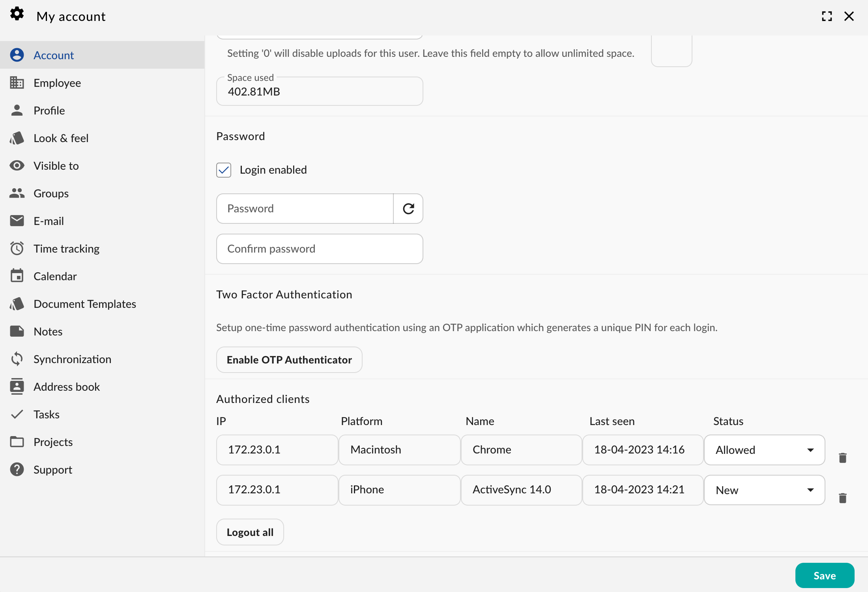Toggle fullscreen mode for the dialog
The width and height of the screenshot is (868, 592).
point(827,16)
